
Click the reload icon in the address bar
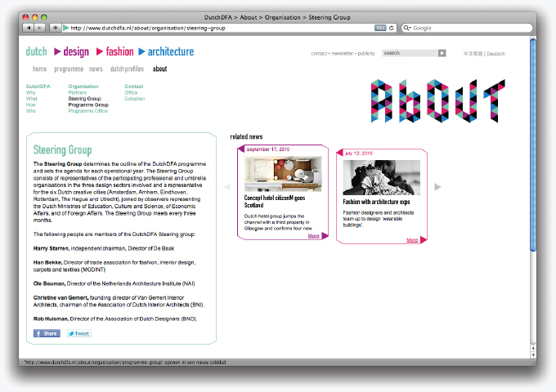(392, 28)
